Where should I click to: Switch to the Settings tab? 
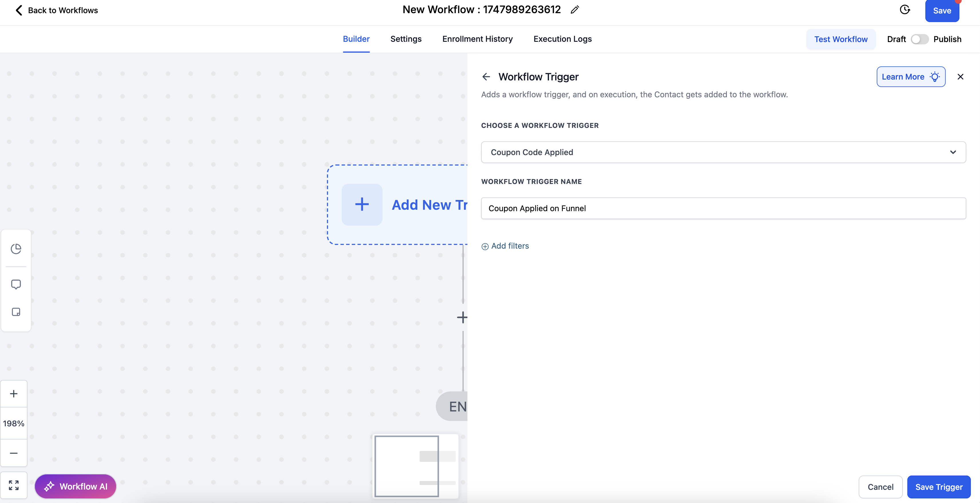pos(406,39)
